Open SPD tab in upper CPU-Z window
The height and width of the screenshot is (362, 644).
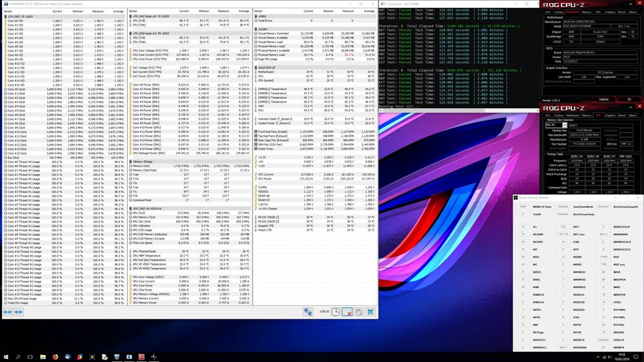point(598,12)
